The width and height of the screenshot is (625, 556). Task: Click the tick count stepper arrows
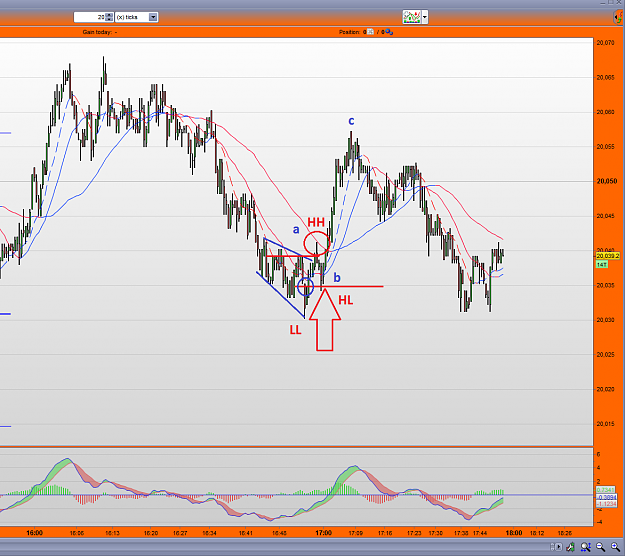109,17
